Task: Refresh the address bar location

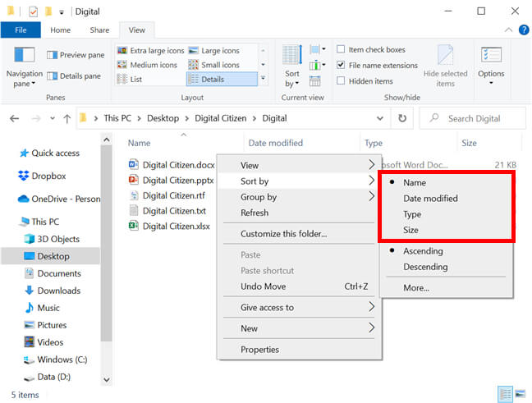Action: (x=402, y=118)
